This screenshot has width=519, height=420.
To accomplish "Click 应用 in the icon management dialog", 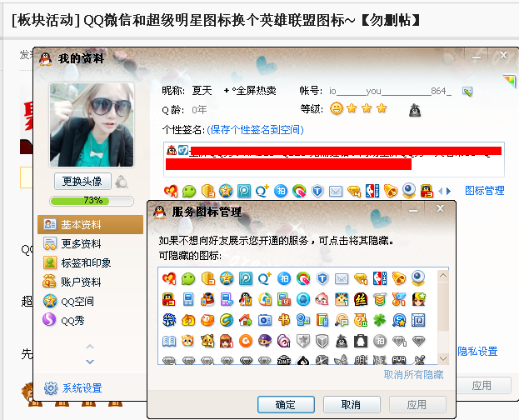I will pyautogui.click(x=417, y=405).
